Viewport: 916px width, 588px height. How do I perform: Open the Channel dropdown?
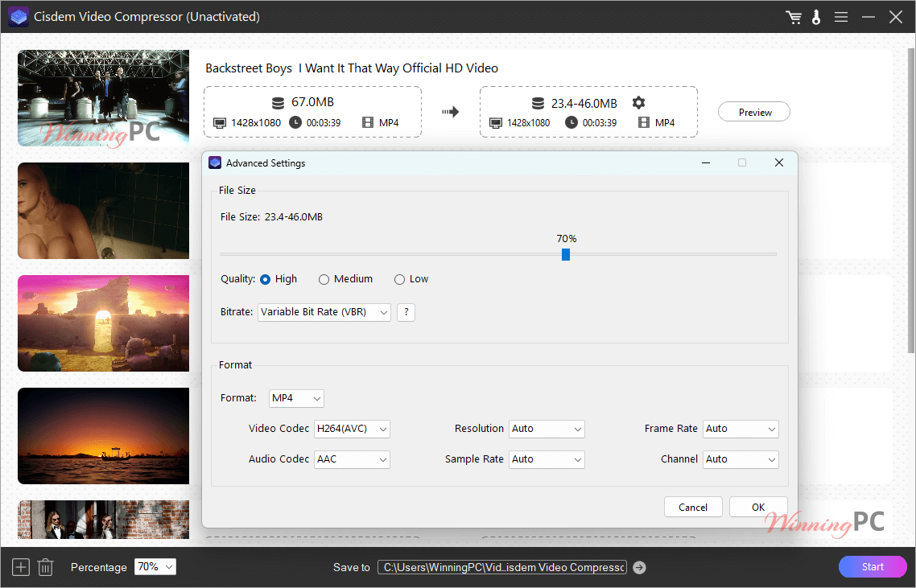741,459
